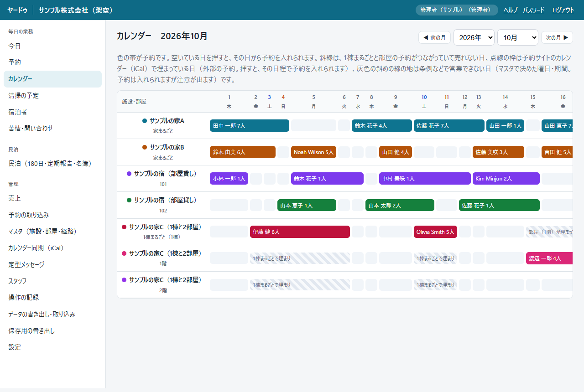Screen dimensions: 584x392
Task: Open 渡辺 一郎 4人 reservation
Action: point(549,258)
